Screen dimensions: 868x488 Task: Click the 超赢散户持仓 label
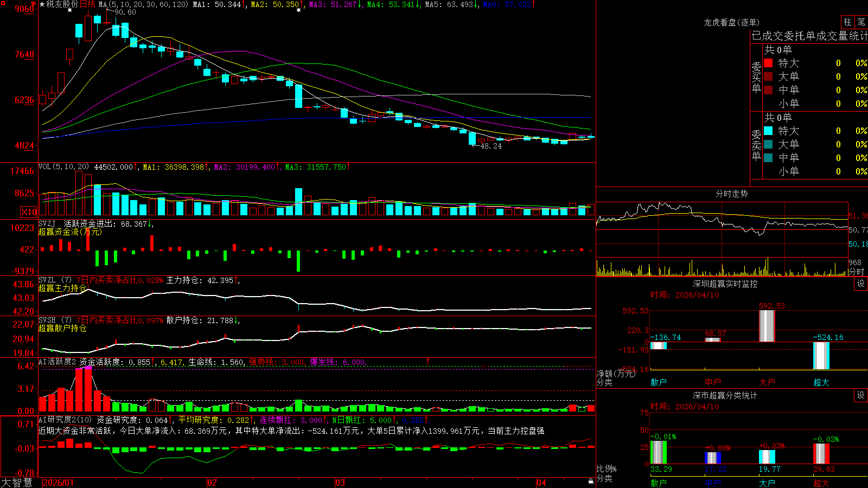pos(62,328)
